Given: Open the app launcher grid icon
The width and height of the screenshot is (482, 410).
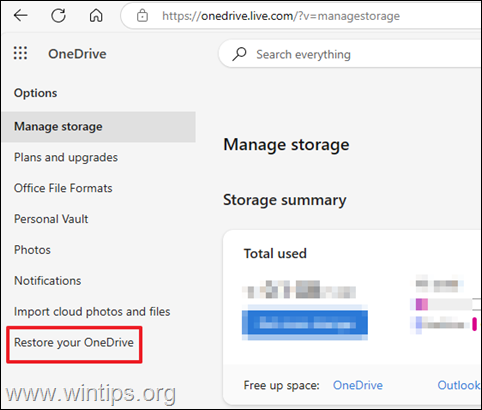Looking at the screenshot, I should coord(20,53).
